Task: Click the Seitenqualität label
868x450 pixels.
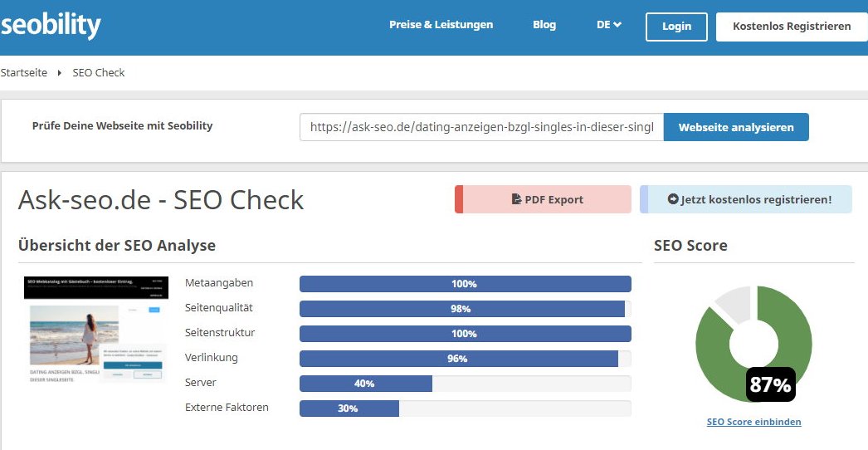Action: click(x=219, y=307)
